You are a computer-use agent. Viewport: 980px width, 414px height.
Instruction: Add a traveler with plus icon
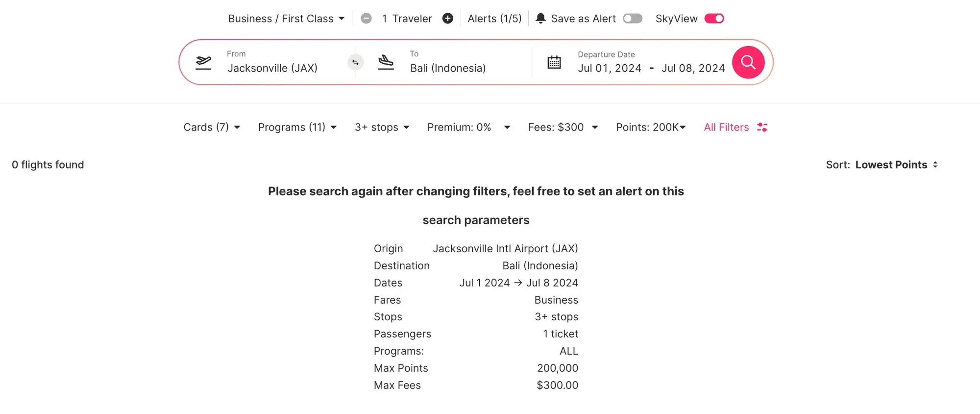(447, 19)
